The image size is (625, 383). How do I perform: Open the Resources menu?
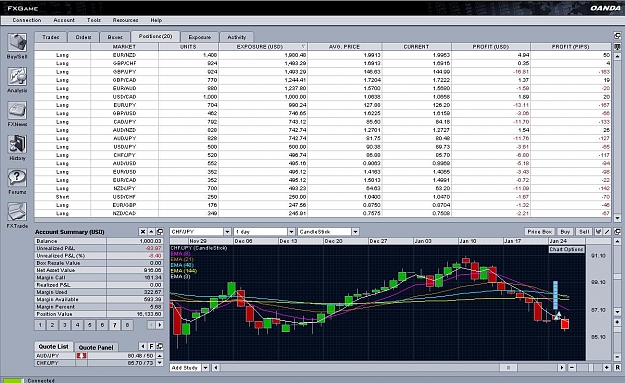tap(125, 20)
